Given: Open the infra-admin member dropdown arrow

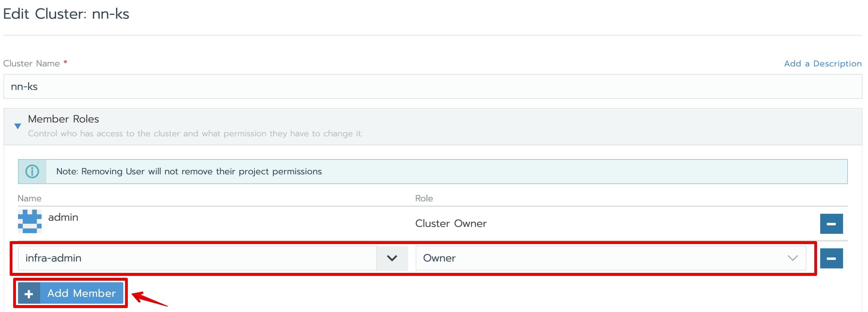Looking at the screenshot, I should tap(392, 258).
